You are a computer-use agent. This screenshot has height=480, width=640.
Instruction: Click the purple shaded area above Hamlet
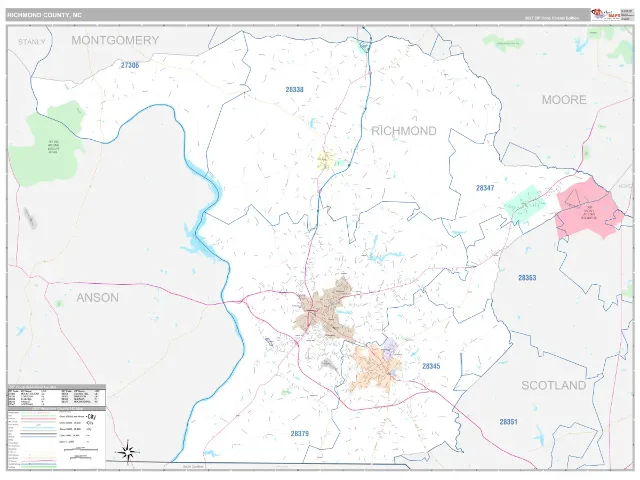[x=390, y=348]
